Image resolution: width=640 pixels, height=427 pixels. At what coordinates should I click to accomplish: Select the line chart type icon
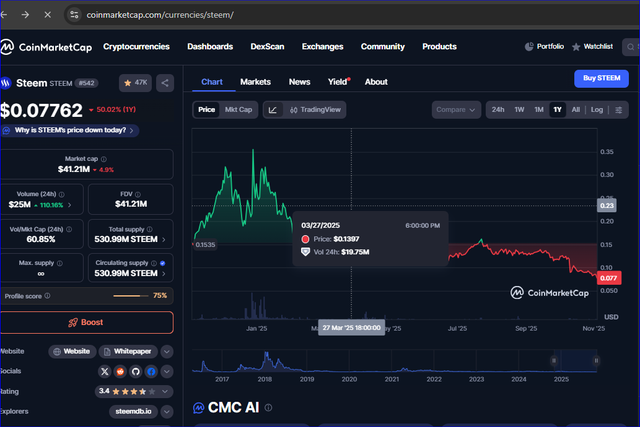[273, 110]
